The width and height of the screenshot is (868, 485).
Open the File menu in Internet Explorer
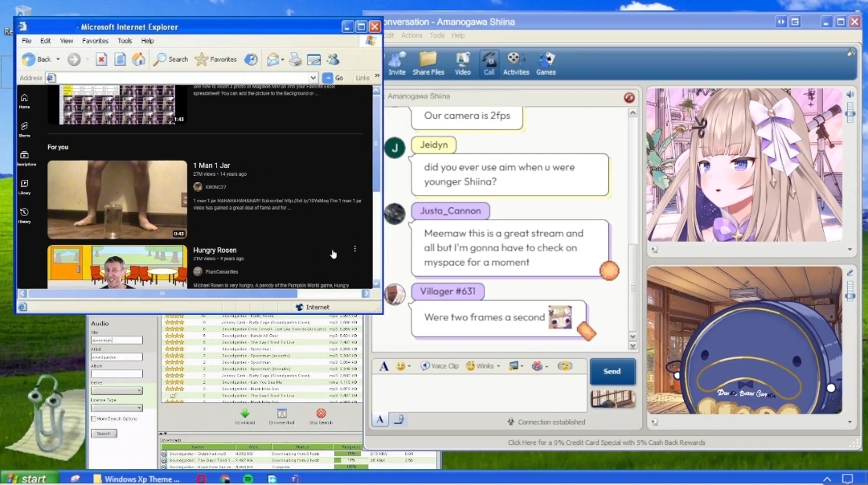(27, 41)
